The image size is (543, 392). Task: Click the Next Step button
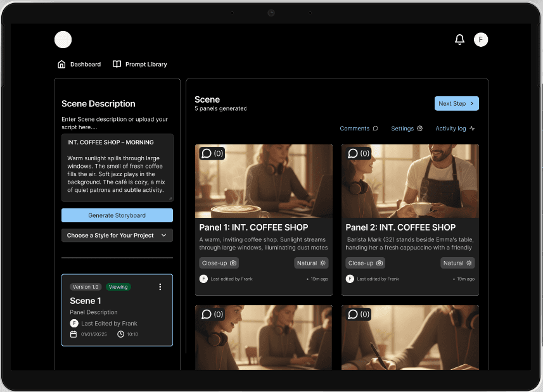pos(456,103)
